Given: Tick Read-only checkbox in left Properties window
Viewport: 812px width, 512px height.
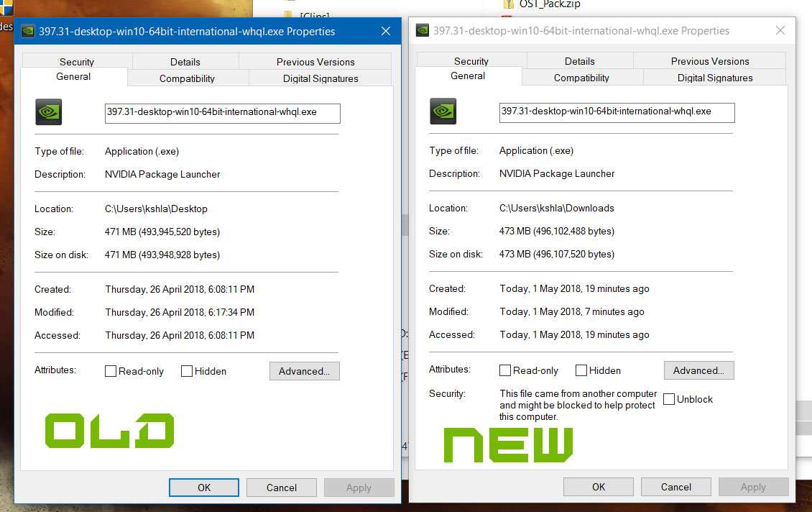Looking at the screenshot, I should [x=111, y=371].
